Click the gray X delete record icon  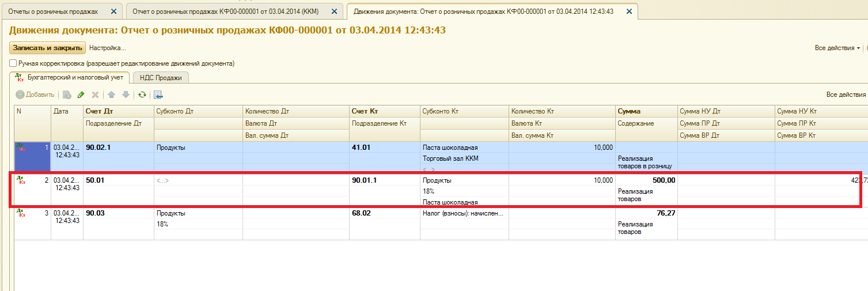[x=95, y=95]
